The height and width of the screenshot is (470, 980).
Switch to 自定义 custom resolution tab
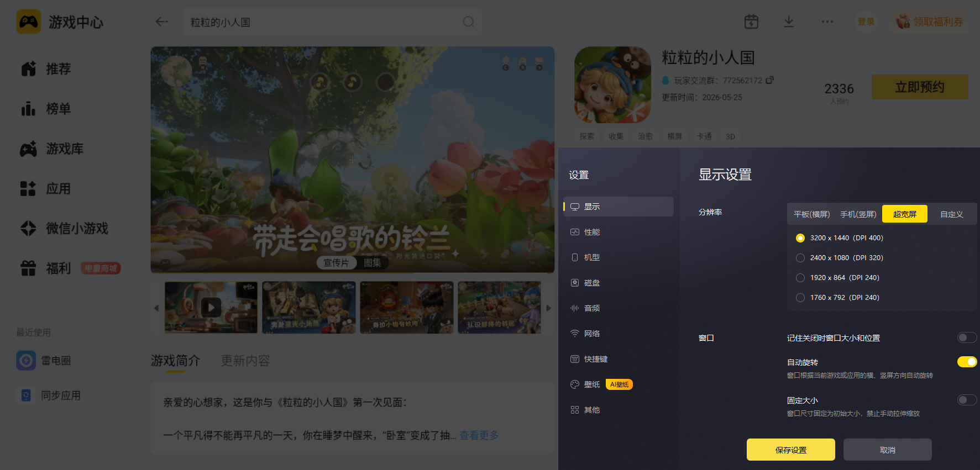click(x=952, y=214)
